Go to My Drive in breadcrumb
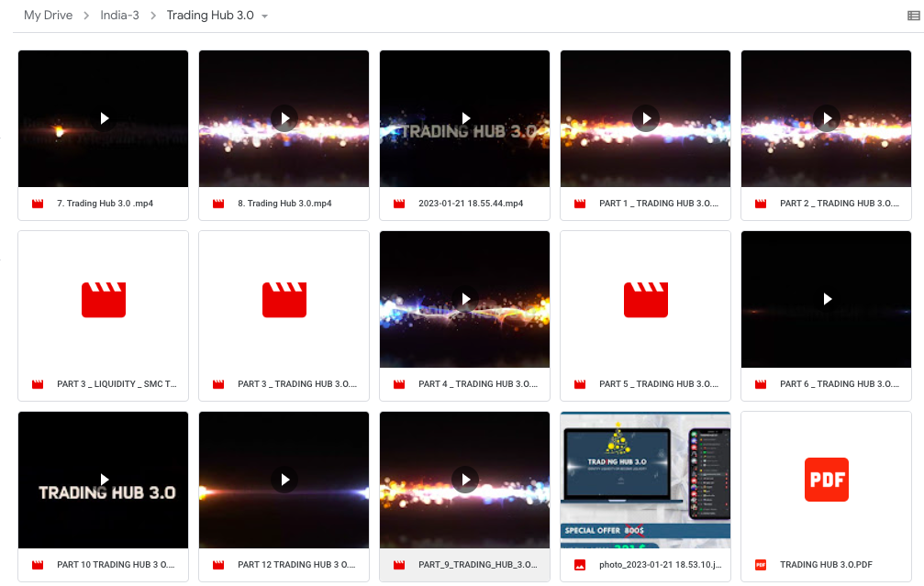924x586 pixels. 48,16
